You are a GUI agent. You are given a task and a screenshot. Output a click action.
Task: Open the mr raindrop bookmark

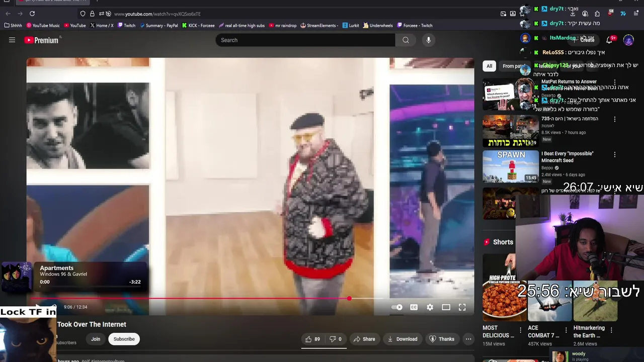point(283,25)
